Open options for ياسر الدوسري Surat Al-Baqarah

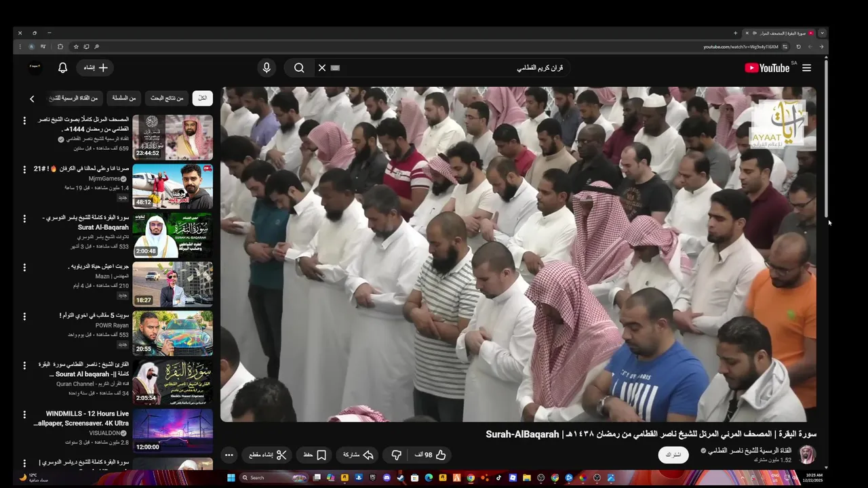tap(24, 218)
